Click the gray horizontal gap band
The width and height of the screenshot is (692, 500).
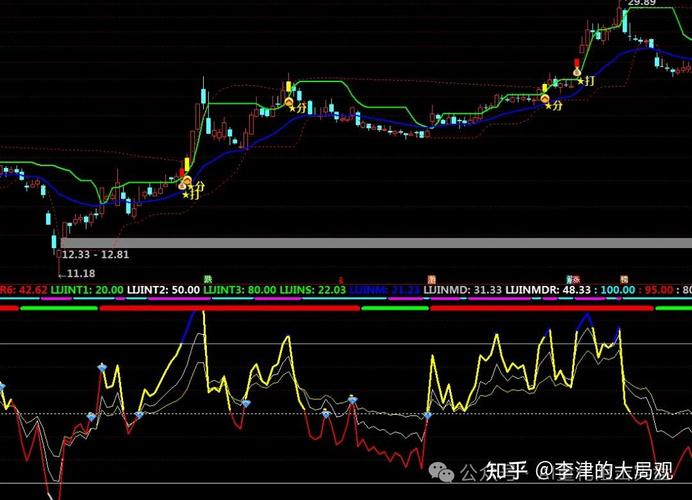click(x=376, y=243)
